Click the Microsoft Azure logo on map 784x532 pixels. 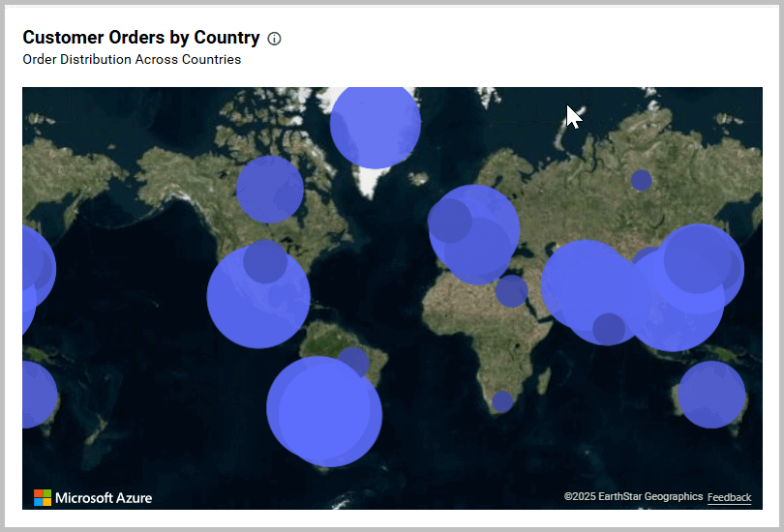click(93, 497)
